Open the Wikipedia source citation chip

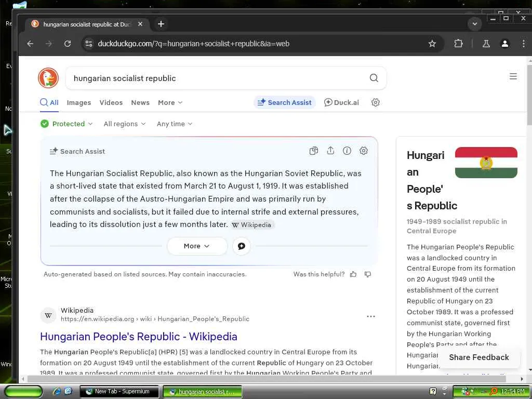252,225
